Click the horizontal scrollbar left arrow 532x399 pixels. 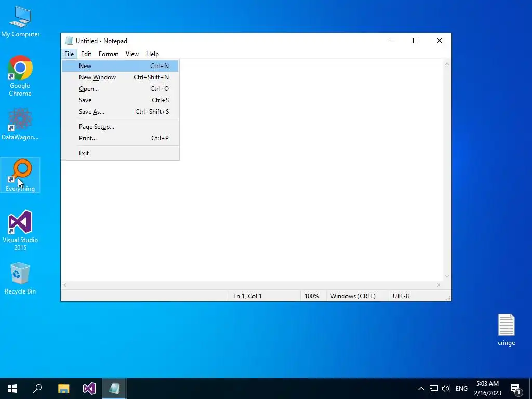point(65,285)
